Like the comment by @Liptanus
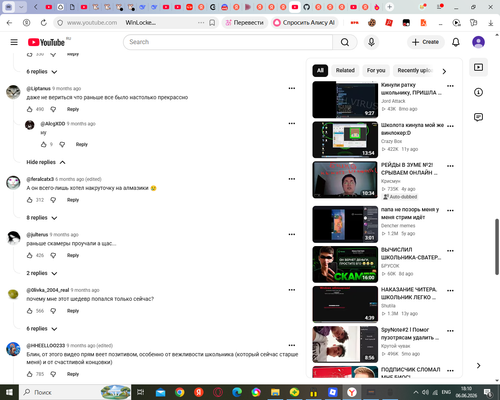The height and width of the screenshot is (400, 500). coord(29,109)
